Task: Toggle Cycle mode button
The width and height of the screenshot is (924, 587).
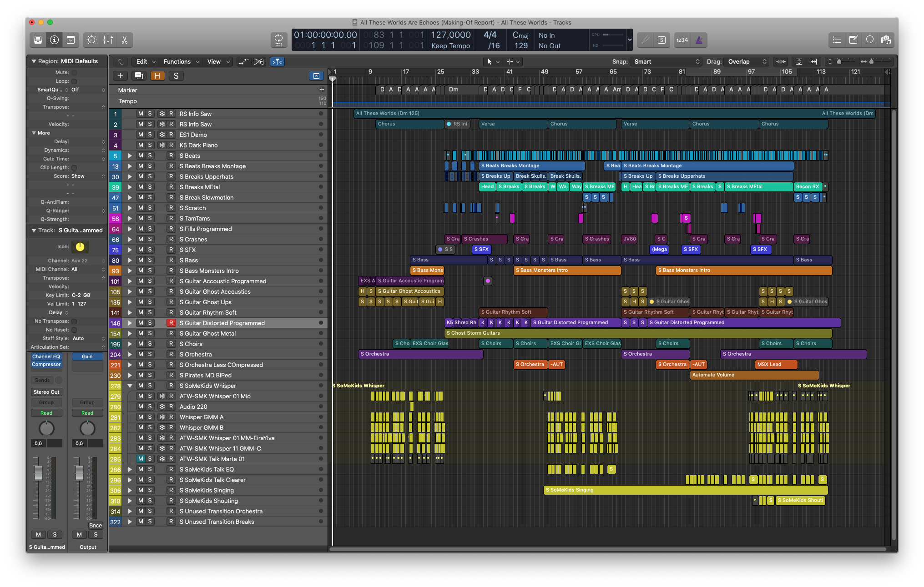Action: [278, 40]
